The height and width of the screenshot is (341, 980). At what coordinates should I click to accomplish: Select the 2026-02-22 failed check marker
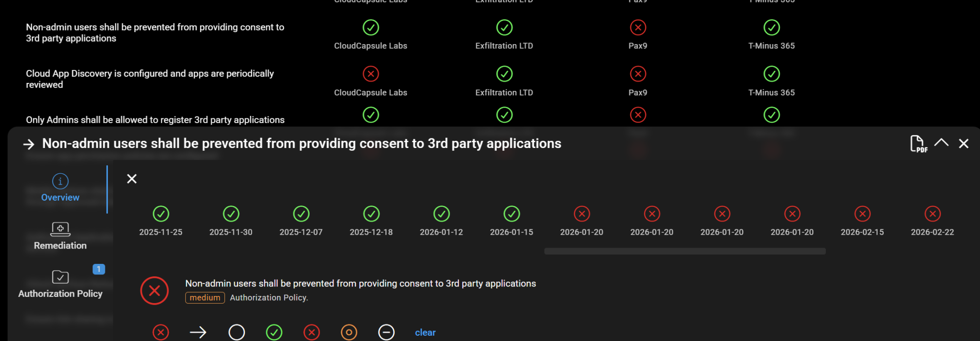point(932,214)
